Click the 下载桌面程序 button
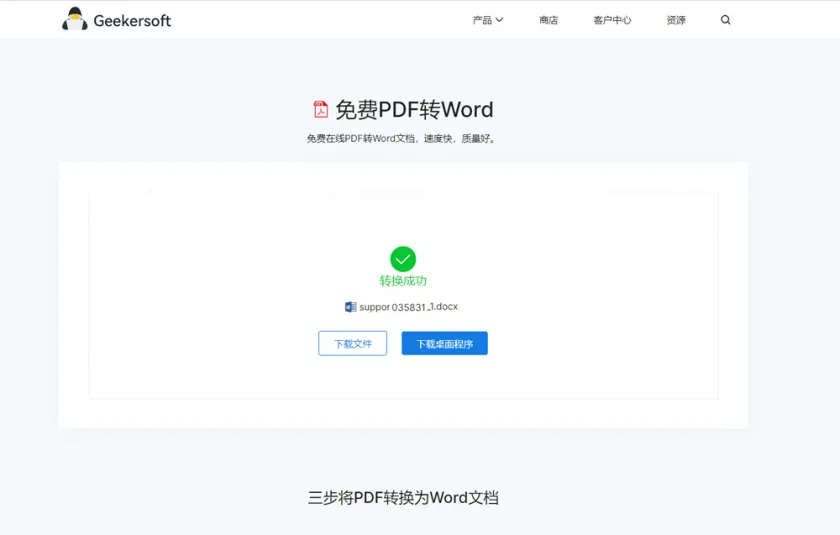840x535 pixels. point(445,343)
